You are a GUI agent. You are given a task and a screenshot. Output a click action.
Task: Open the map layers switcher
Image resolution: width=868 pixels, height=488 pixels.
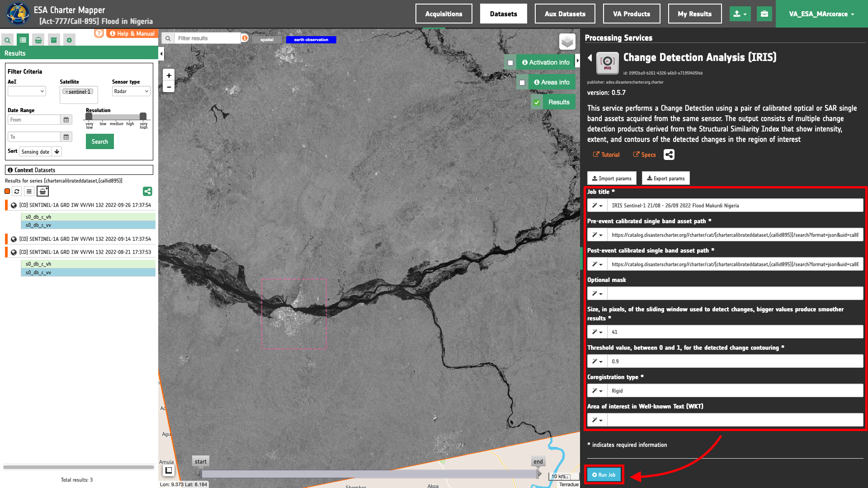(x=567, y=42)
